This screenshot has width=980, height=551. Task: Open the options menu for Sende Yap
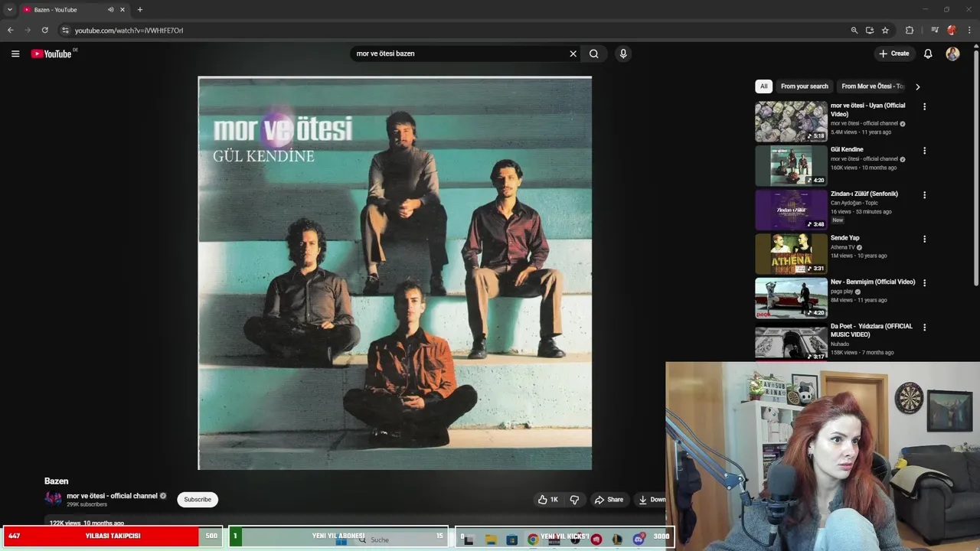[x=924, y=239]
